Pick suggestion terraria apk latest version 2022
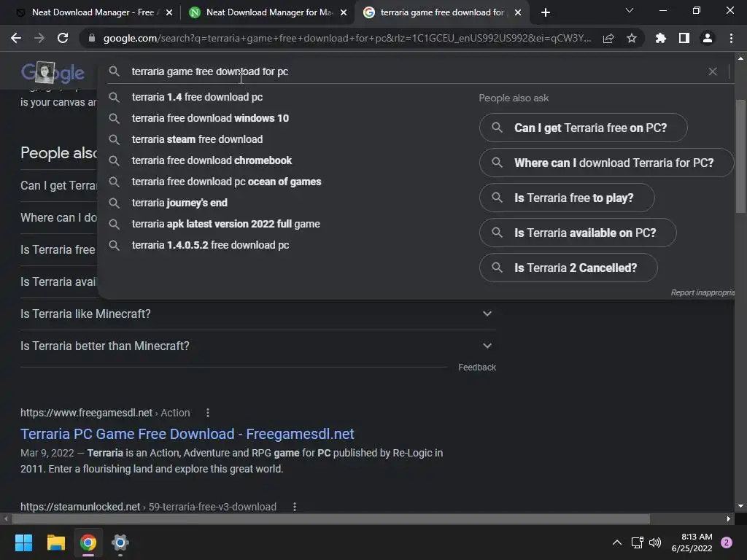The height and width of the screenshot is (560, 747). click(226, 224)
